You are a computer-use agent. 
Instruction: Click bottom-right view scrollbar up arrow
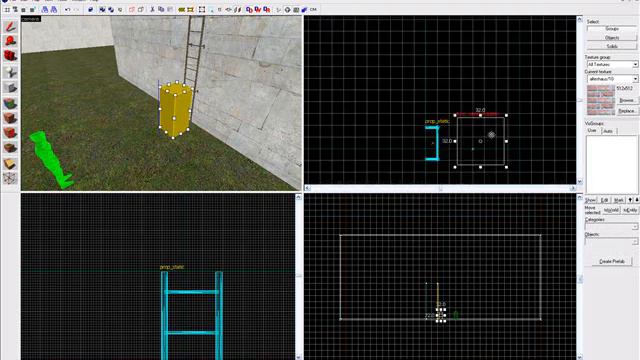click(x=580, y=197)
